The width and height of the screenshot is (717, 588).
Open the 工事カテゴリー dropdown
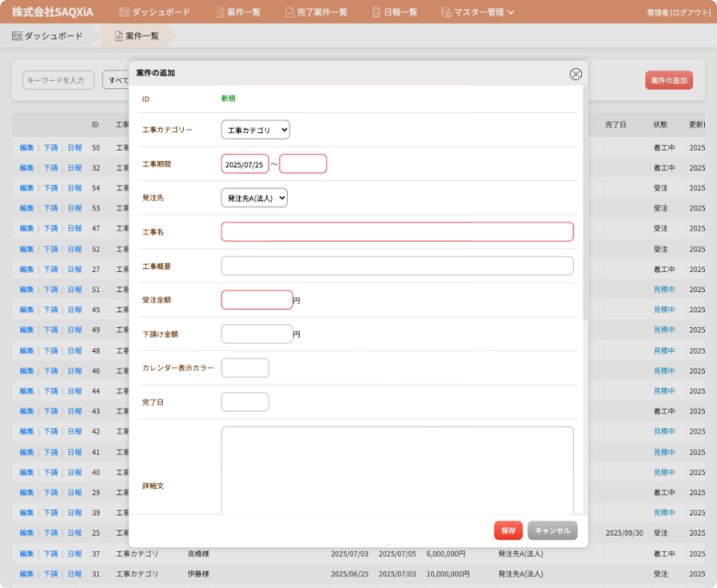(256, 130)
